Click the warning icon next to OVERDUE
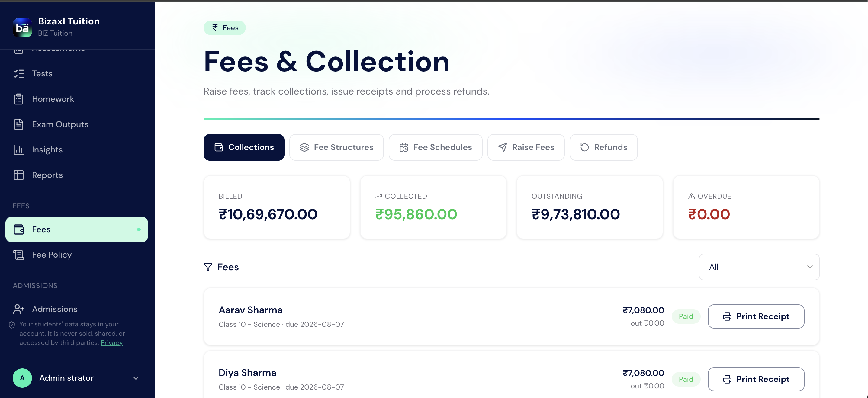868x398 pixels. coord(691,196)
